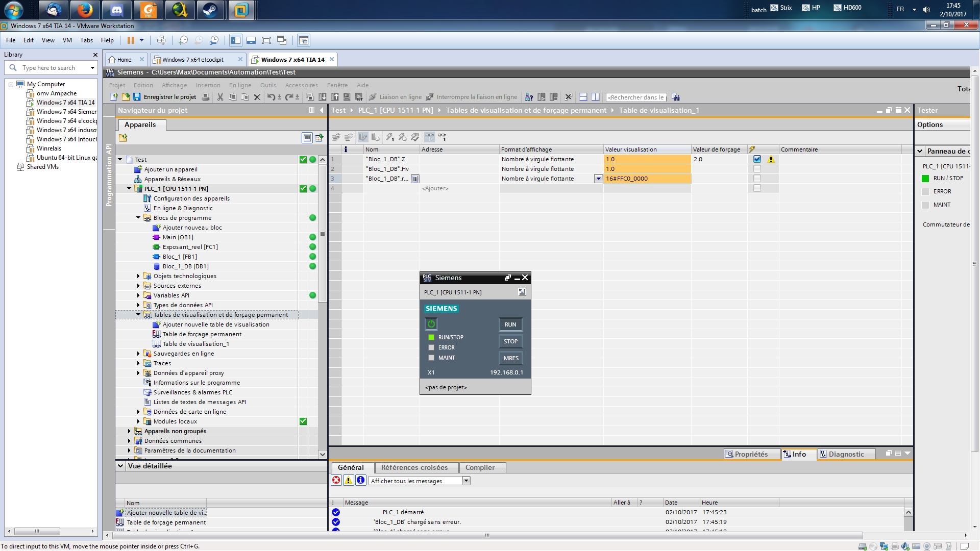Click the compile/save project icon
Image resolution: width=980 pixels, height=551 pixels.
[137, 97]
